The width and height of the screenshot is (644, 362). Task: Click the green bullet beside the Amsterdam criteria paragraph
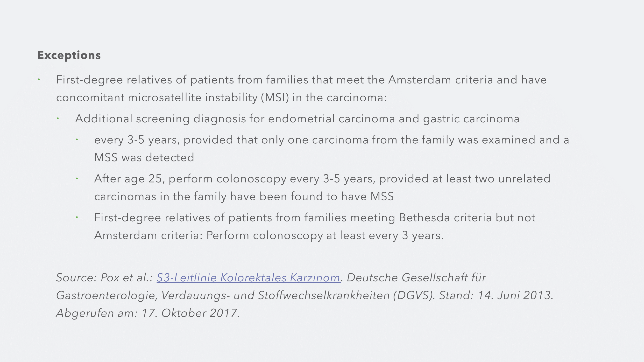(x=39, y=80)
